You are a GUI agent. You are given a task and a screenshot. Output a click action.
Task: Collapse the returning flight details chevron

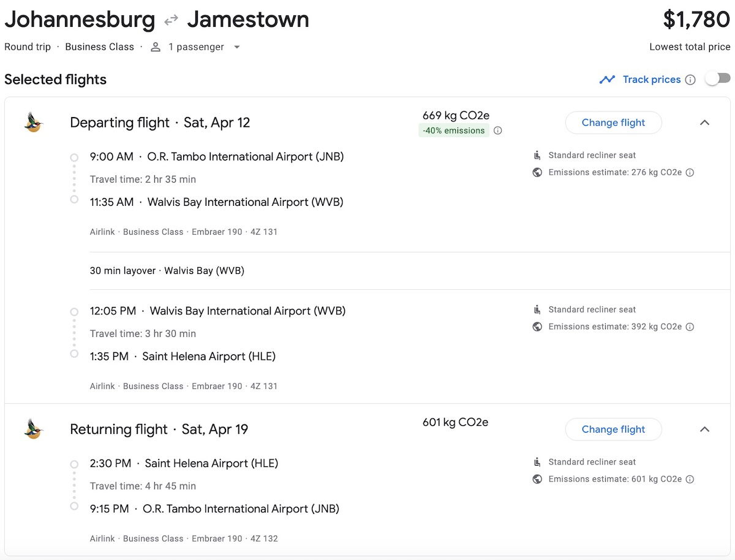tap(704, 429)
